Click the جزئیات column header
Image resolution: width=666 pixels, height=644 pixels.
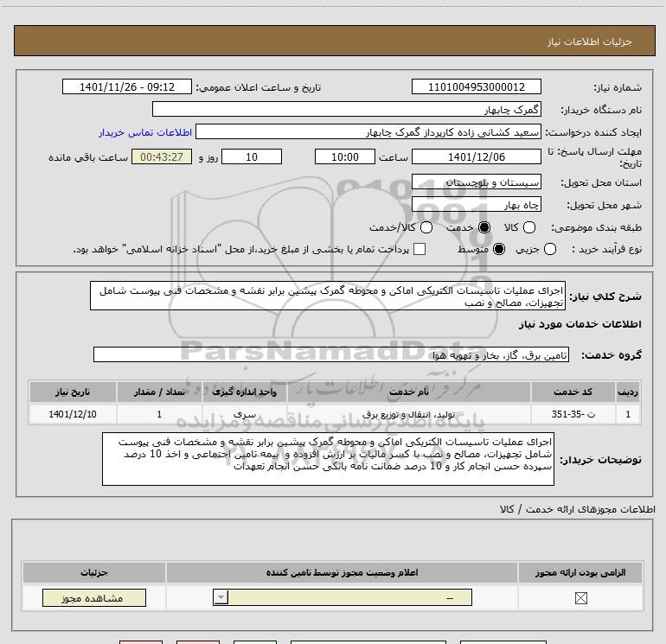94,572
